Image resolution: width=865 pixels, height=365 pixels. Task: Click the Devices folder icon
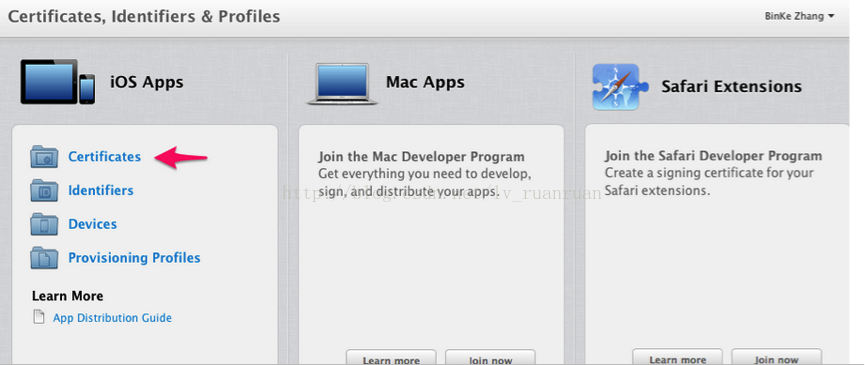pos(44,224)
